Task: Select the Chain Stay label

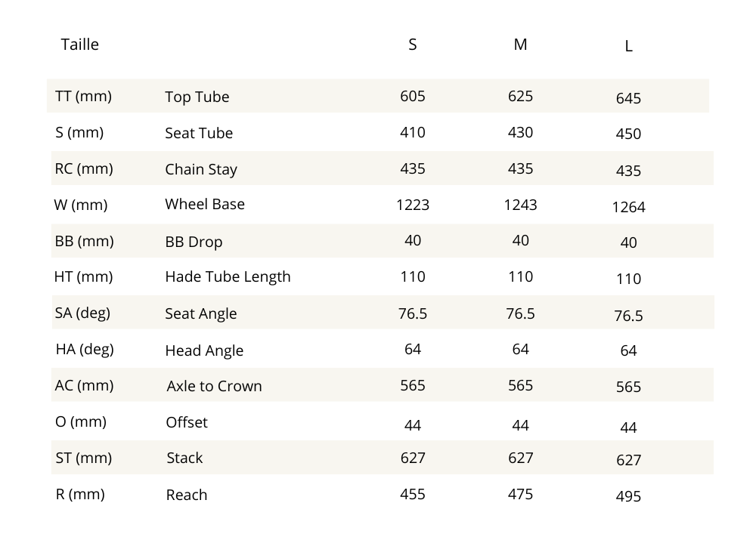Action: (201, 169)
